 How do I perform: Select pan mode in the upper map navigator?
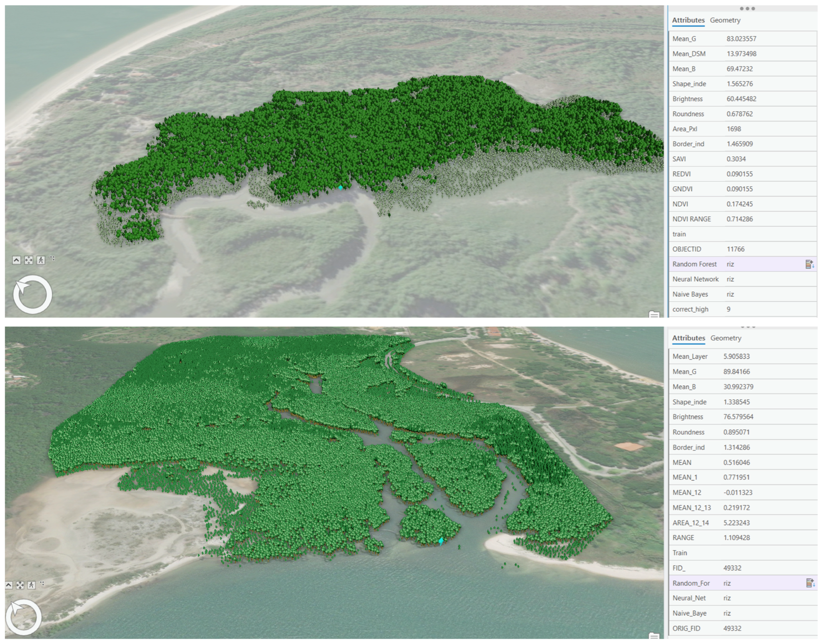[x=29, y=260]
